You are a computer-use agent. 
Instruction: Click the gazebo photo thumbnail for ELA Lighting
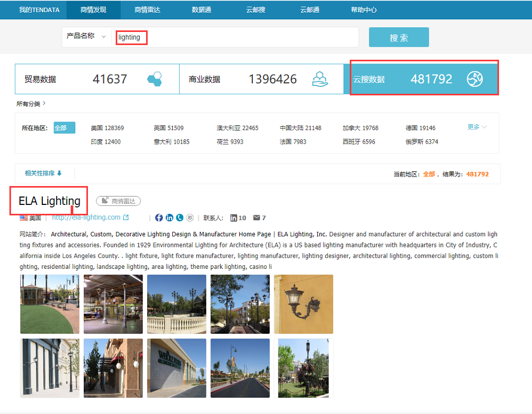pyautogui.click(x=50, y=304)
